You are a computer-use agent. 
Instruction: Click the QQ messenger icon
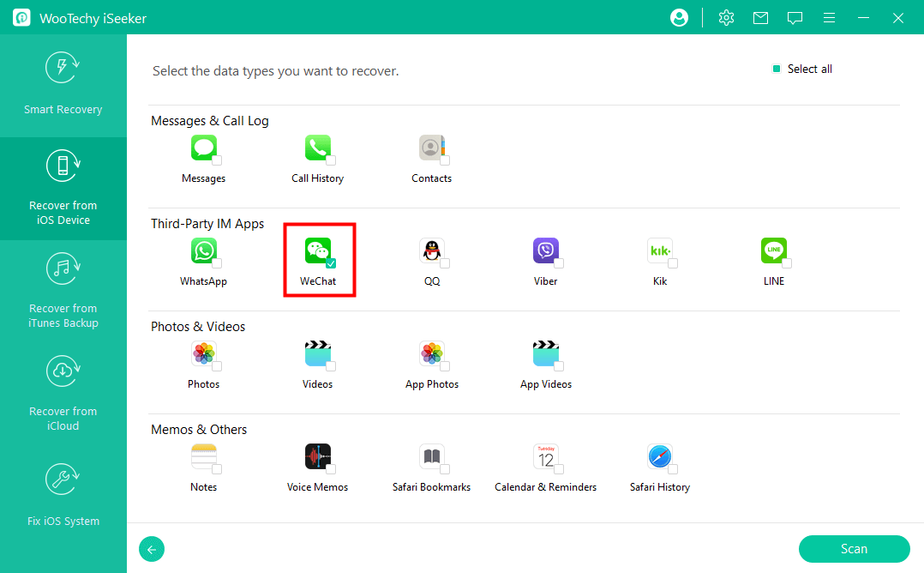pyautogui.click(x=432, y=250)
